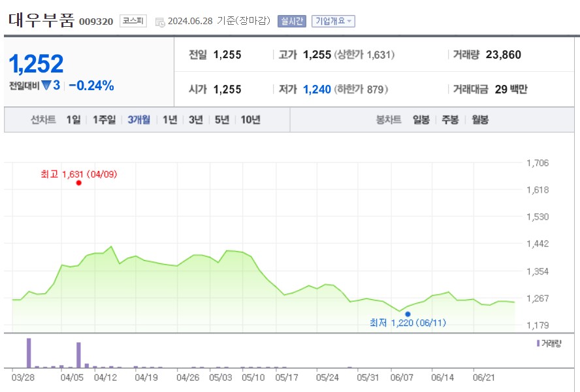The height and width of the screenshot is (392, 580).
Task: Click the calendar icon beside the date 2024.06.28
Action: click(160, 22)
